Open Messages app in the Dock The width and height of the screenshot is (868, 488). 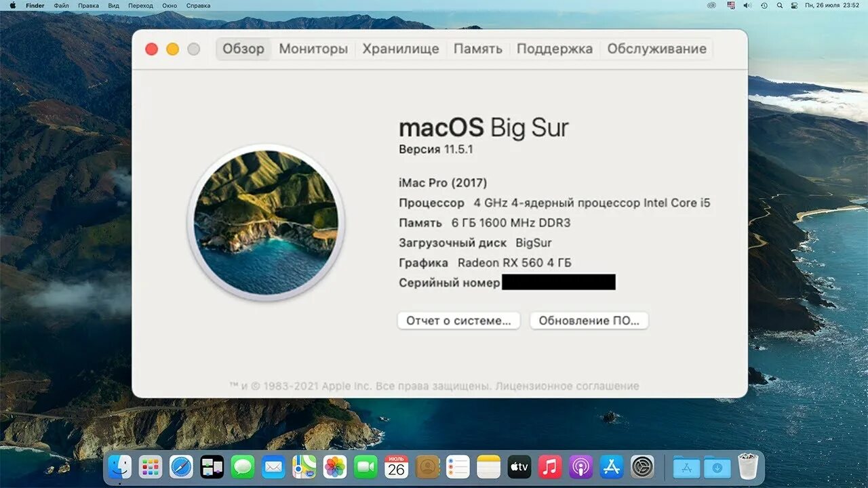pyautogui.click(x=243, y=466)
